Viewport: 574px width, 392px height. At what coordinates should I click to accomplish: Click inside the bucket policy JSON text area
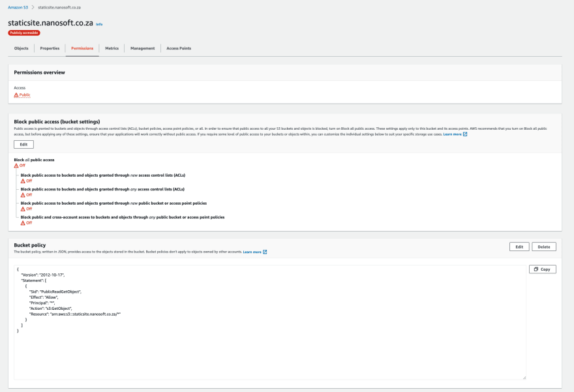270,322
